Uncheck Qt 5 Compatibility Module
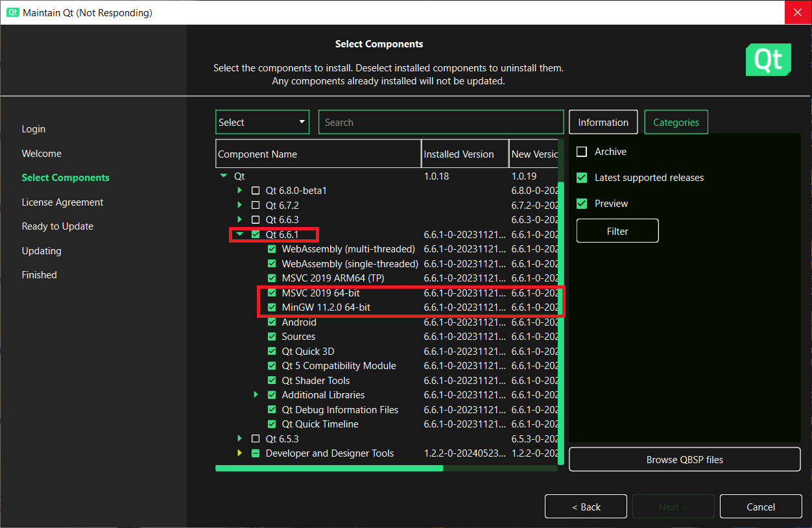 coord(272,366)
